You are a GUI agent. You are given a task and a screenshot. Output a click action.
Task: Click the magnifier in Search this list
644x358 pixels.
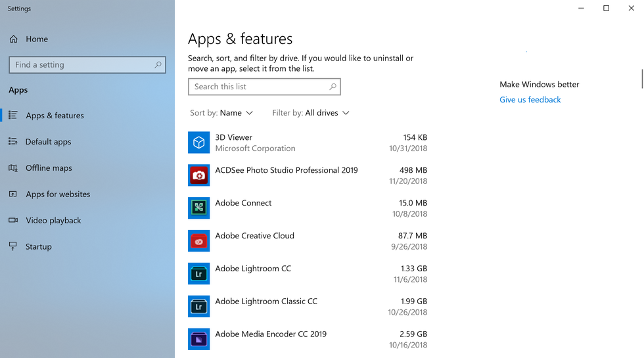333,87
